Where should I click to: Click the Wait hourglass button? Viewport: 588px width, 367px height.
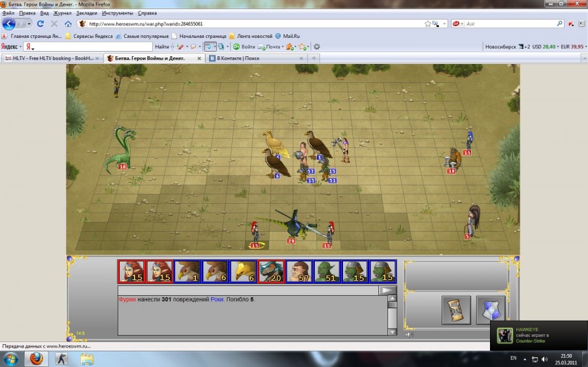456,310
